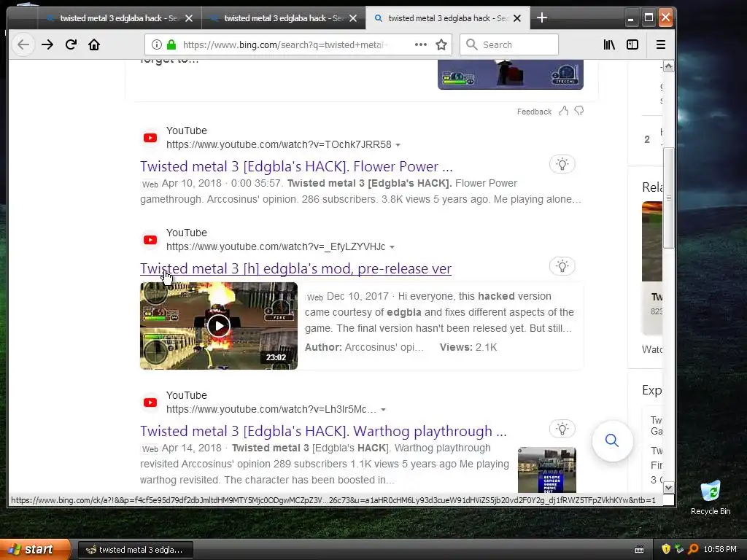Close the second browser tab
The image size is (747, 560).
pyautogui.click(x=353, y=18)
